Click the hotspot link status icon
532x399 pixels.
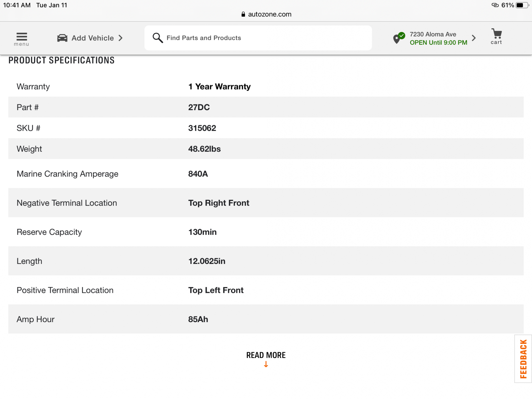(x=495, y=5)
